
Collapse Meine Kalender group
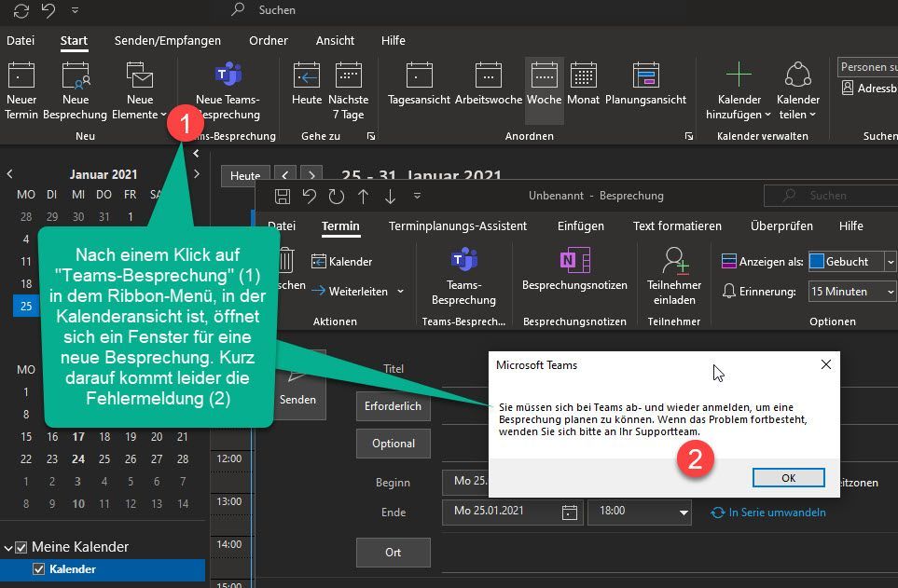pyautogui.click(x=8, y=548)
